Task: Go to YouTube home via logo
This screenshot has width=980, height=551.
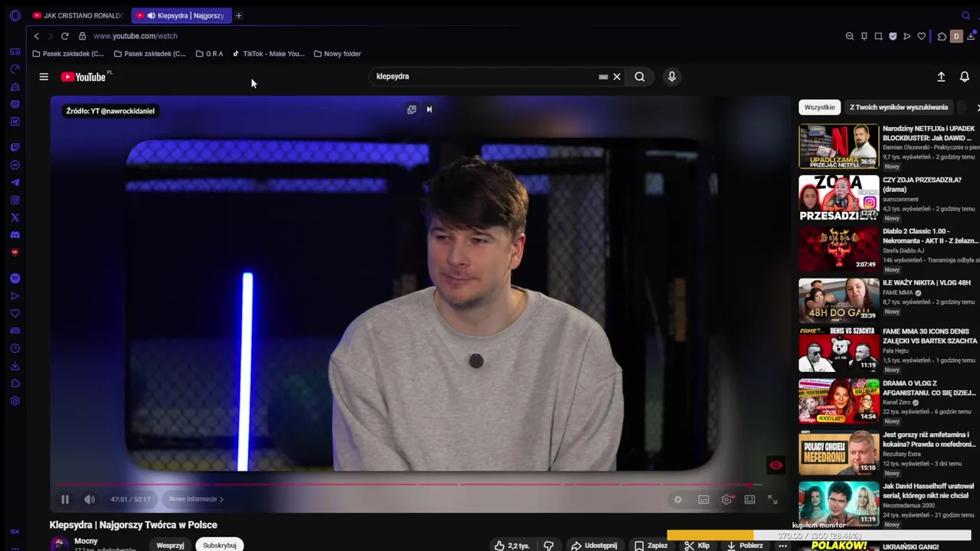Action: 83,77
